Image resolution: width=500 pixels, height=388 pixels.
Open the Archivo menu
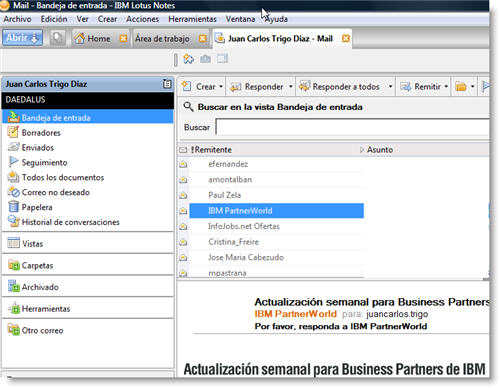pos(17,19)
